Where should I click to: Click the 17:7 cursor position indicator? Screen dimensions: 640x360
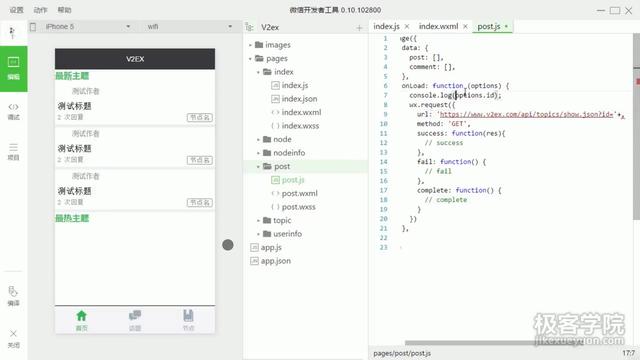coord(629,353)
